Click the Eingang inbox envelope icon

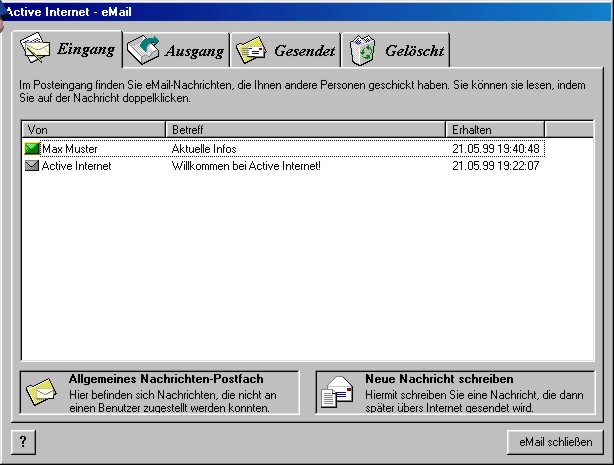coord(35,48)
